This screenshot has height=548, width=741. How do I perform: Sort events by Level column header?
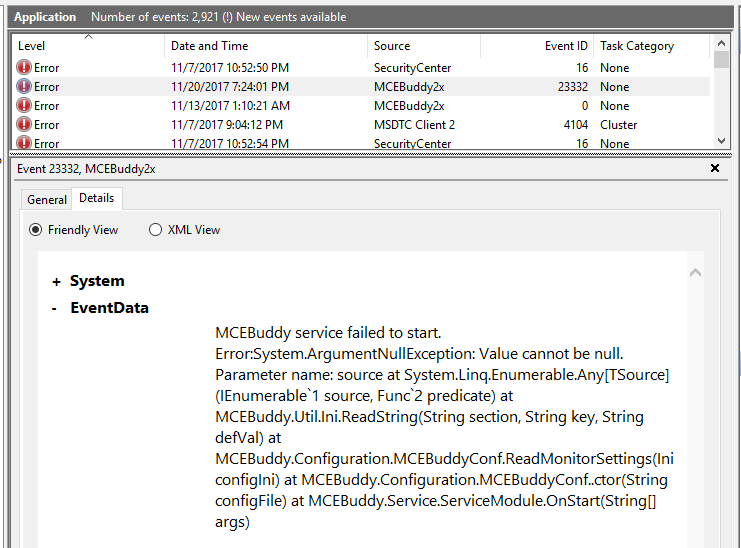[x=88, y=46]
